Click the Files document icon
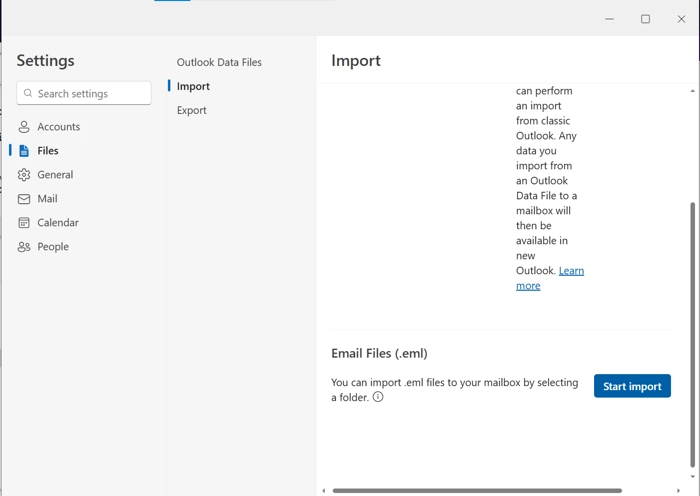Viewport: 700px width, 496px height. point(24,151)
